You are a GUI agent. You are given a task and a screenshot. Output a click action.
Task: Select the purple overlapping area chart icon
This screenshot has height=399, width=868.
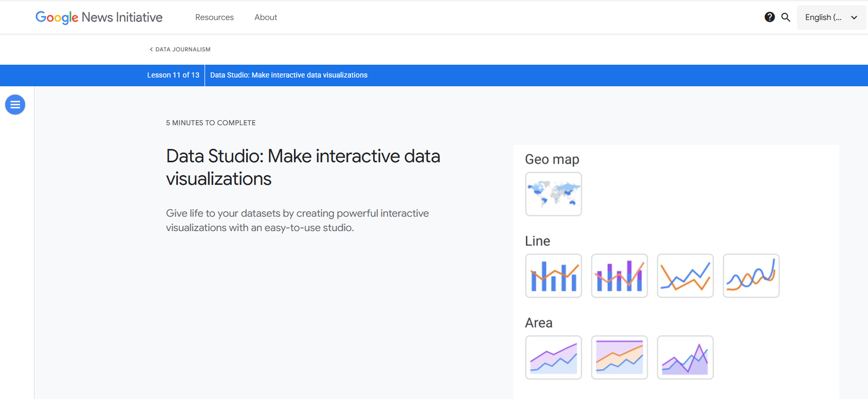(x=685, y=357)
